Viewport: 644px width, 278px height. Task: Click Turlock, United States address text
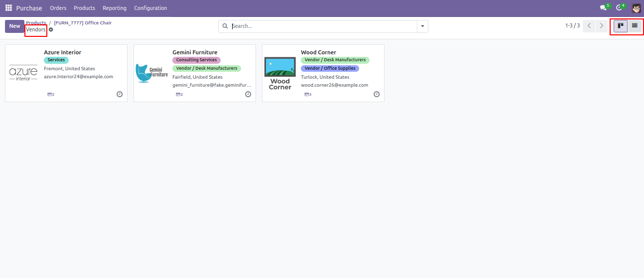coord(325,77)
